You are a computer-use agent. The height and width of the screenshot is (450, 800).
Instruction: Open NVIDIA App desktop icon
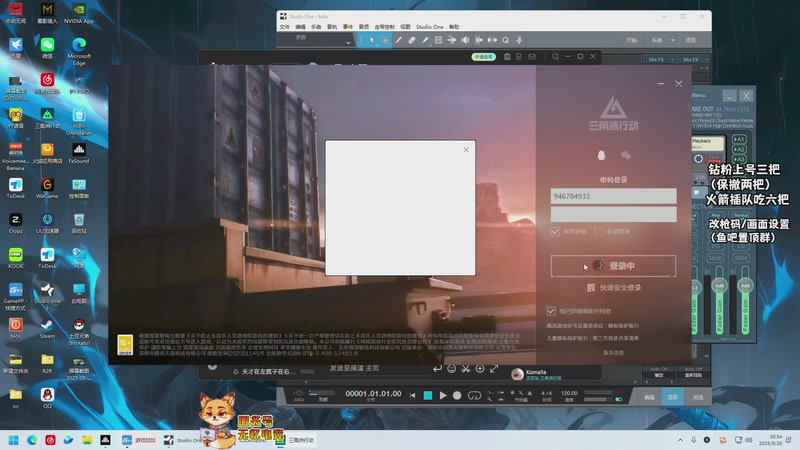(x=79, y=14)
